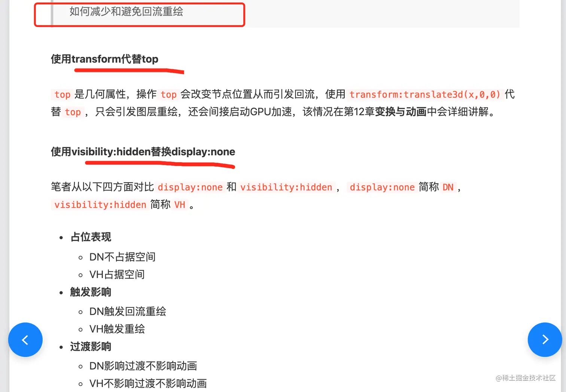The image size is (566, 392).
Task: Click the 占位表现 bullet item
Action: [91, 237]
